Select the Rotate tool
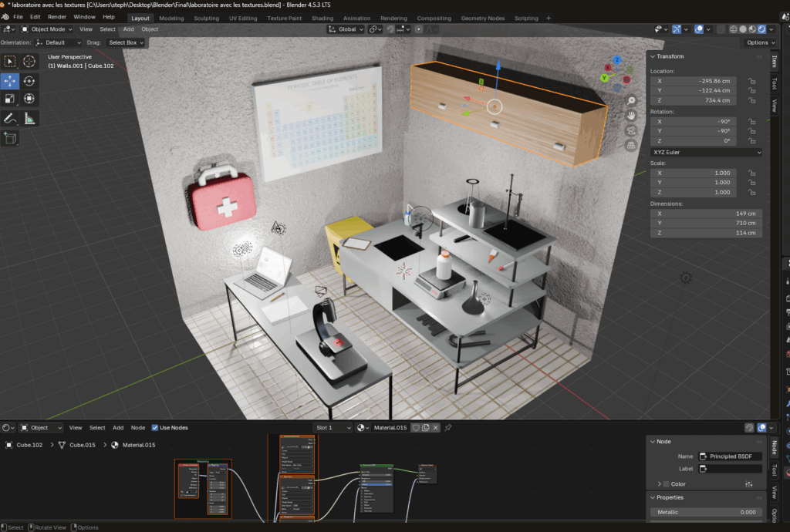 coord(29,81)
